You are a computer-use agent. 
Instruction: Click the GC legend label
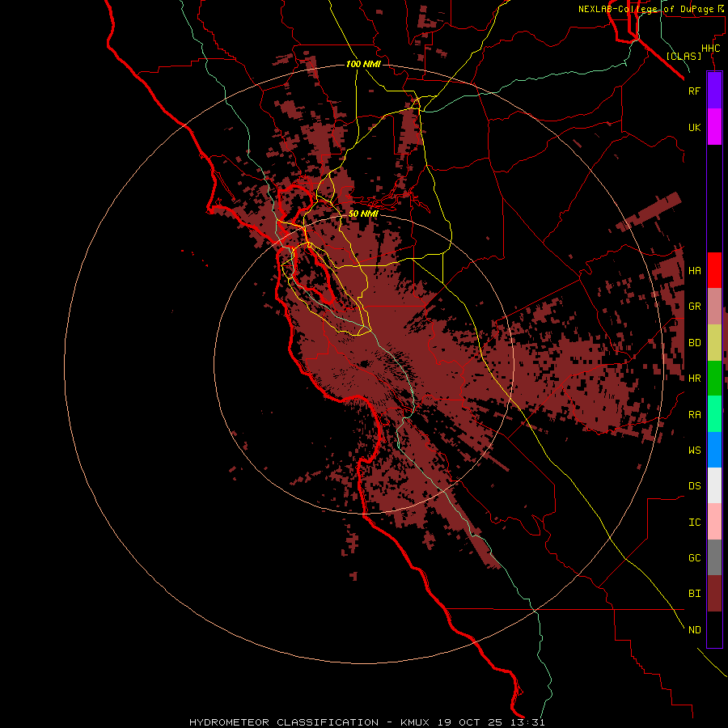click(x=695, y=558)
